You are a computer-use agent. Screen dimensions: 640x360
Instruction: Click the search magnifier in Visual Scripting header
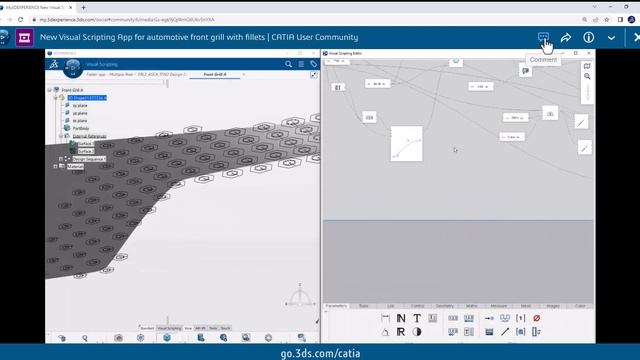pos(289,64)
